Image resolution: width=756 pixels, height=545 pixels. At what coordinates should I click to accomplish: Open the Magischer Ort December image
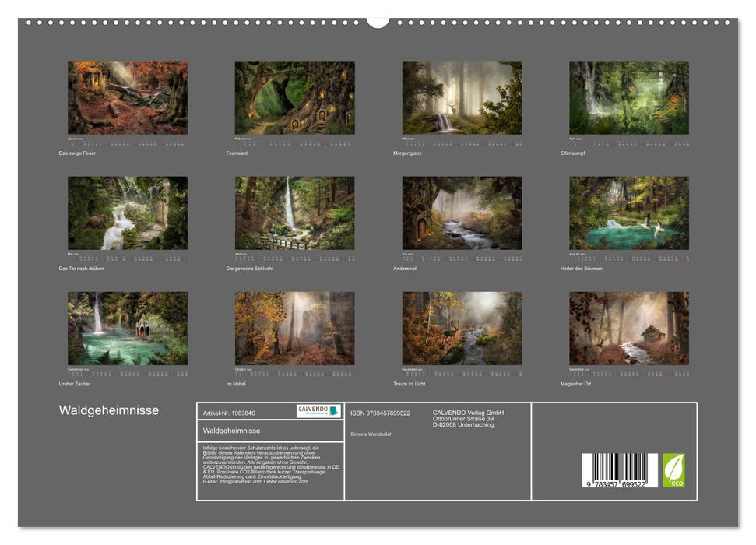[x=630, y=327]
